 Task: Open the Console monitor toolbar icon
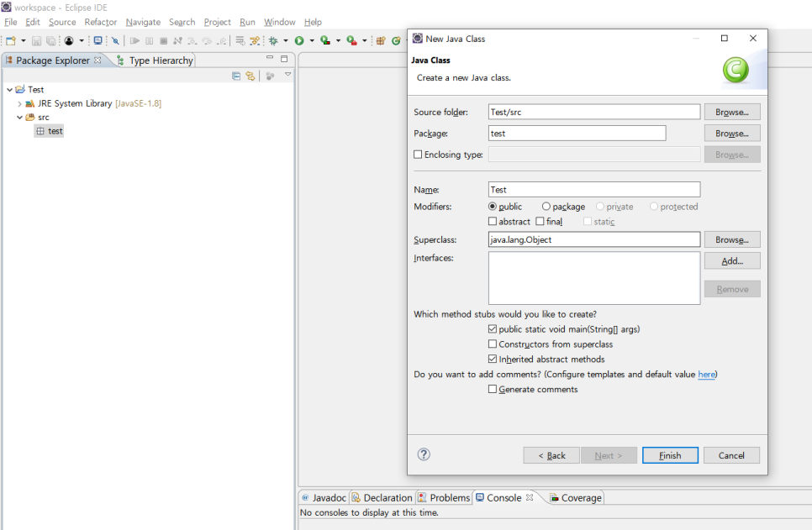98,40
